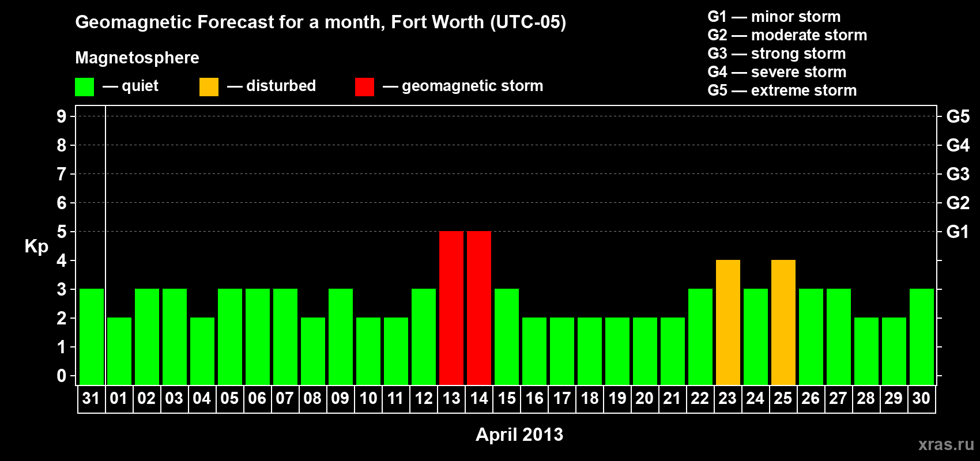The image size is (980, 461).
Task: Click the date label '31' on the axis
Action: [x=91, y=399]
